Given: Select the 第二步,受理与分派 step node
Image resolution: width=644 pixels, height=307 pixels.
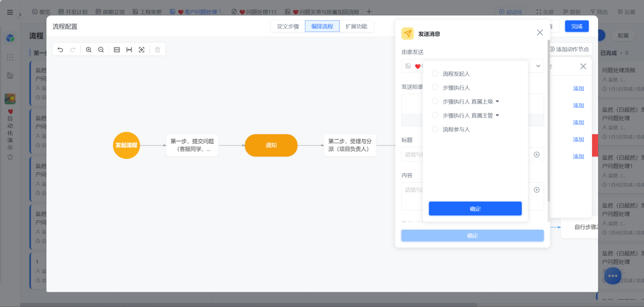Looking at the screenshot, I should click(x=350, y=145).
